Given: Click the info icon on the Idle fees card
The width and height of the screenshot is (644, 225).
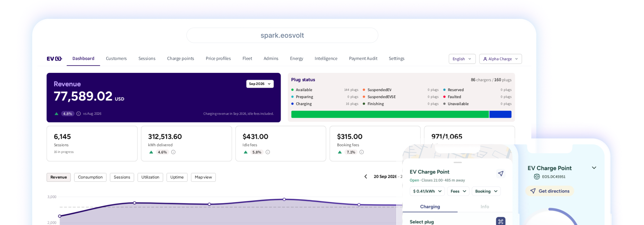Looking at the screenshot, I should 268,152.
